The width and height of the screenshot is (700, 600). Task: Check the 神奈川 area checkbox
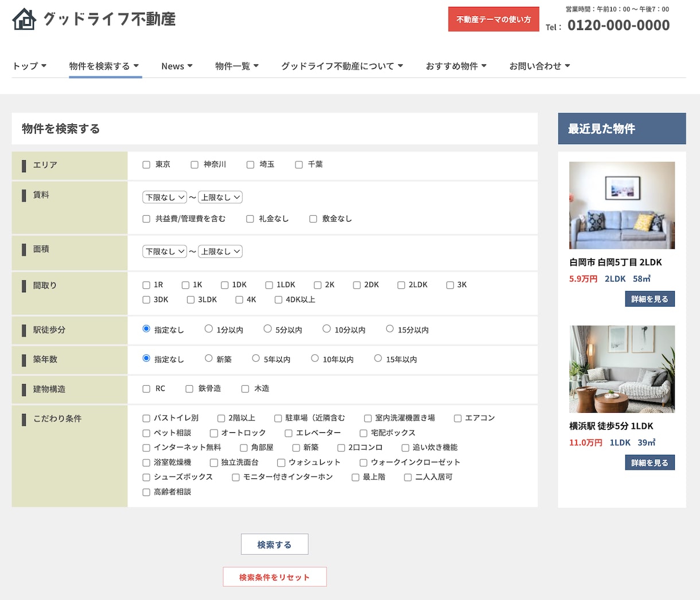click(195, 165)
